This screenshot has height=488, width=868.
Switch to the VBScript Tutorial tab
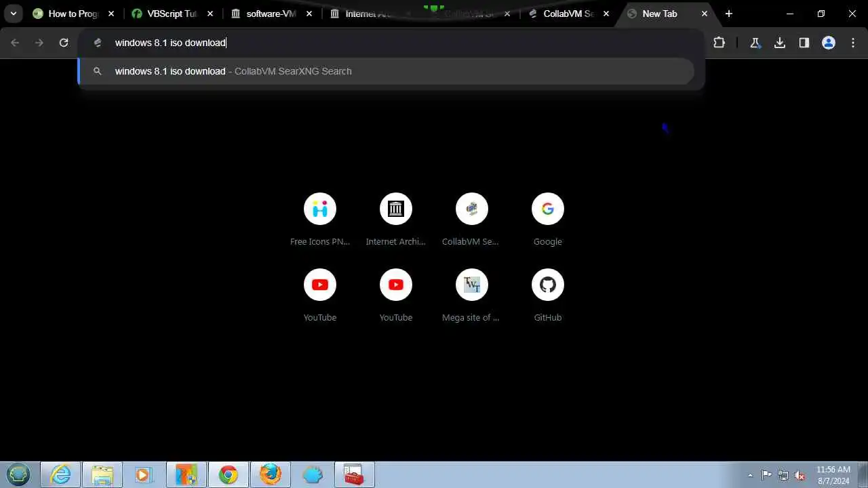pyautogui.click(x=172, y=14)
